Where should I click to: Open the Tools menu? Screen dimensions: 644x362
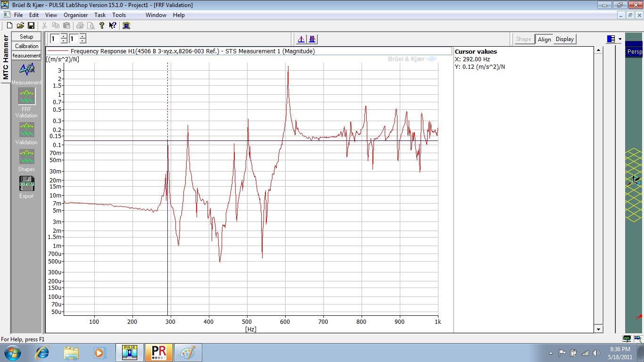click(x=119, y=15)
